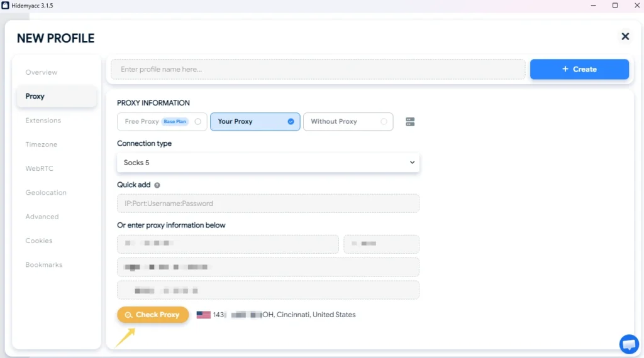The width and height of the screenshot is (644, 358).
Task: Go to the Timezone tab
Action: (x=42, y=144)
